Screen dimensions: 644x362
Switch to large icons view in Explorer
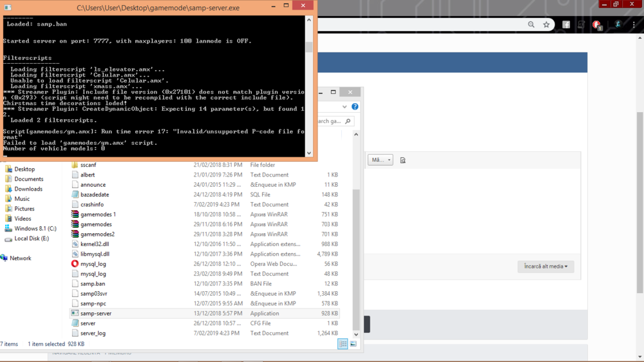click(353, 344)
